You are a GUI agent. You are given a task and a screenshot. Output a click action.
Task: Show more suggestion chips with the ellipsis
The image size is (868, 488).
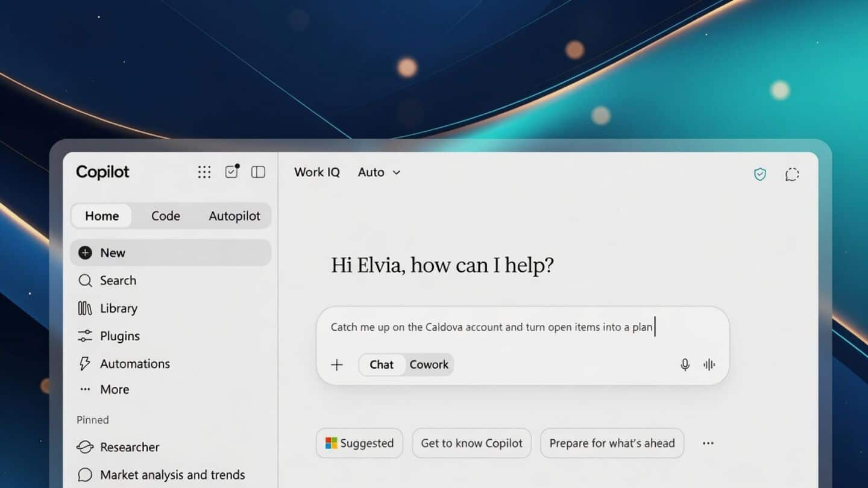tap(708, 443)
